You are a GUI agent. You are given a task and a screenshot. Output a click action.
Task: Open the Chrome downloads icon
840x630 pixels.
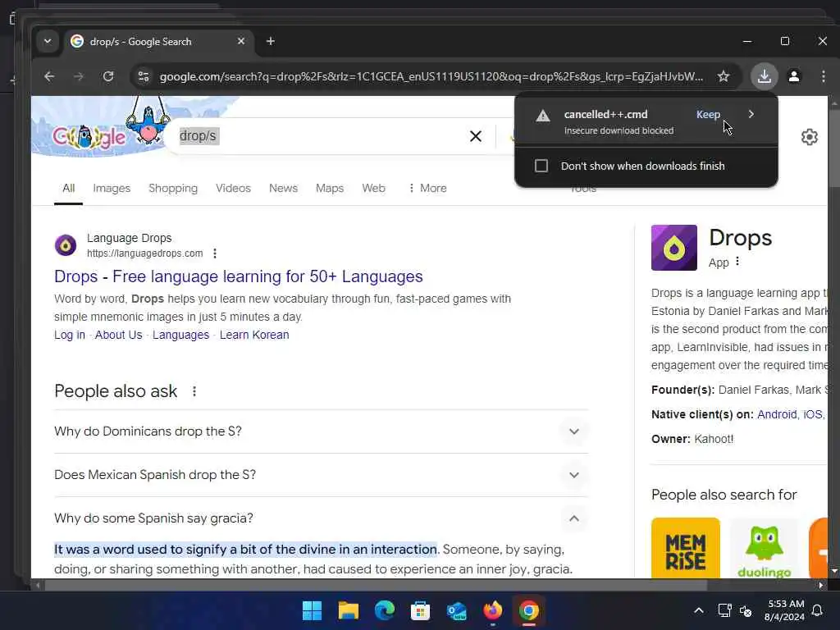point(764,76)
